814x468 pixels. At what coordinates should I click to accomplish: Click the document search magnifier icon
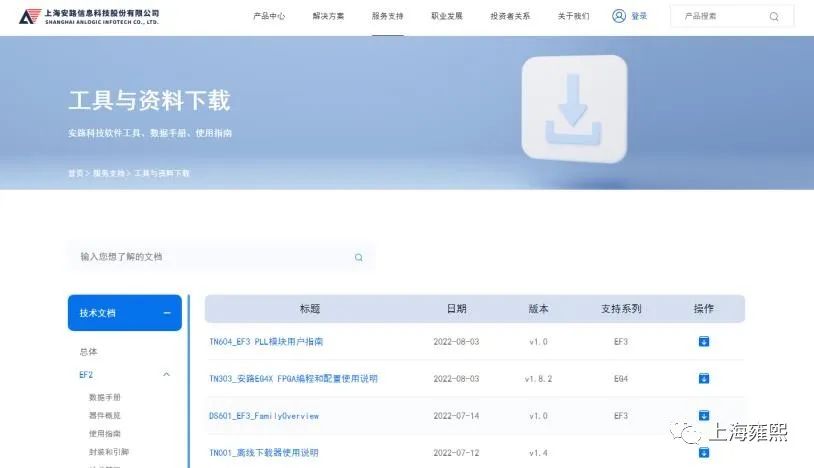click(358, 257)
